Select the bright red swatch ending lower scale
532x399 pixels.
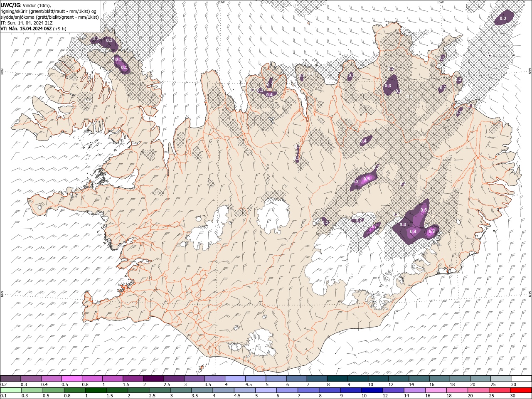click(x=521, y=390)
